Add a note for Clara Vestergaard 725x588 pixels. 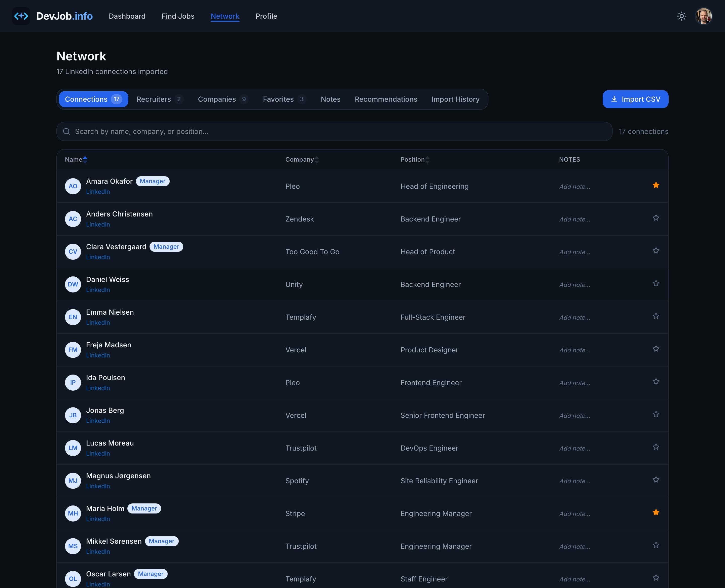tap(574, 252)
